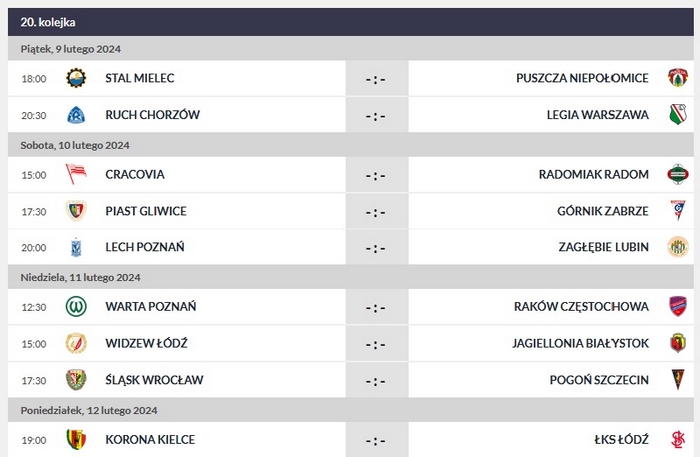Click the Zagłębie Lubin club crest

tap(677, 247)
